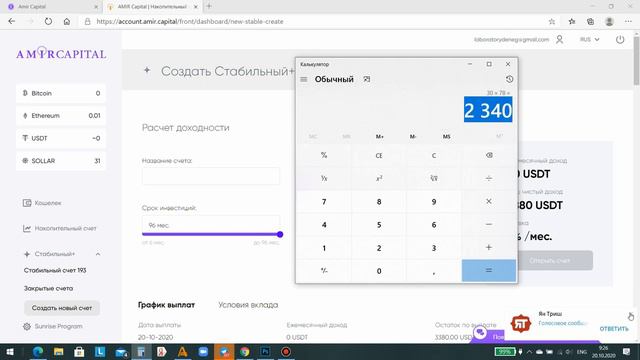640x360 pixels.
Task: Click the Срок инвестиций months field
Action: tap(211, 225)
